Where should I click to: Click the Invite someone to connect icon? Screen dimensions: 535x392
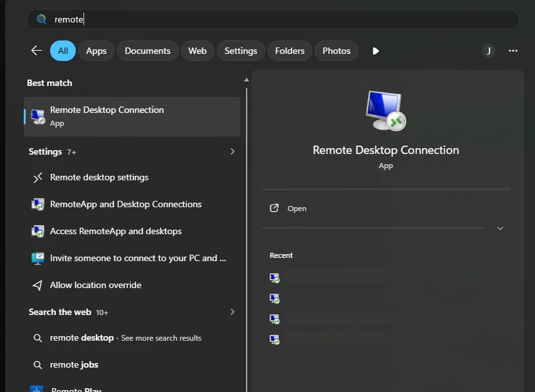[37, 259]
